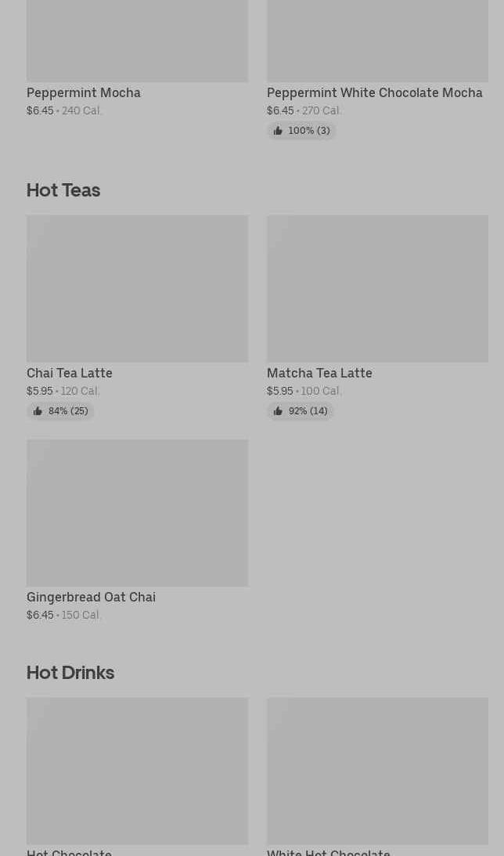Click thumbs-up icon on Chai Tea Latte rating
This screenshot has width=504, height=856.
38,411
